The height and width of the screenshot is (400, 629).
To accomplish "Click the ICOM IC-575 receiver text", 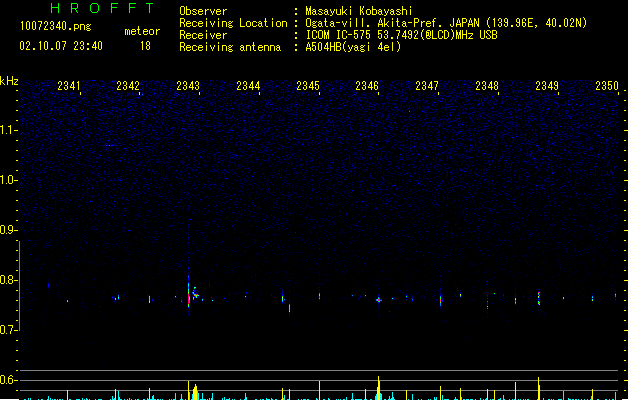I will [401, 35].
